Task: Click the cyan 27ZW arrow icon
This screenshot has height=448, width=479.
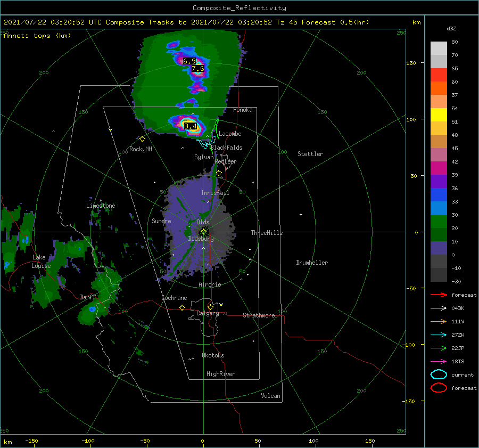Action: [439, 335]
